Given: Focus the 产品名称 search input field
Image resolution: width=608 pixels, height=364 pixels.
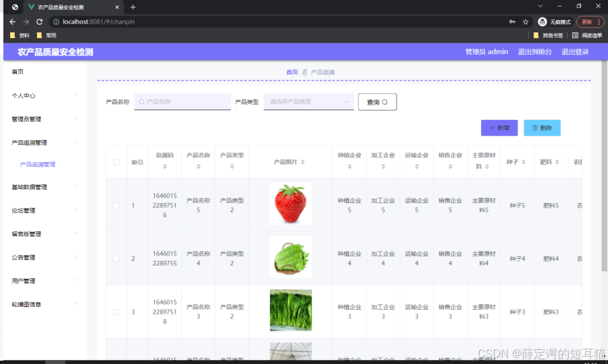Looking at the screenshot, I should [183, 101].
